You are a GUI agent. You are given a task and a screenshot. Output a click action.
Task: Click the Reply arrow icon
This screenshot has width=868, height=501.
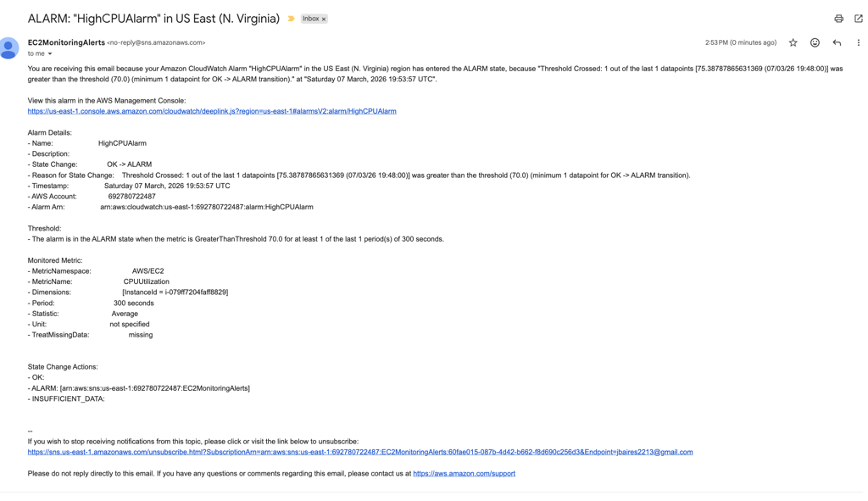(837, 42)
